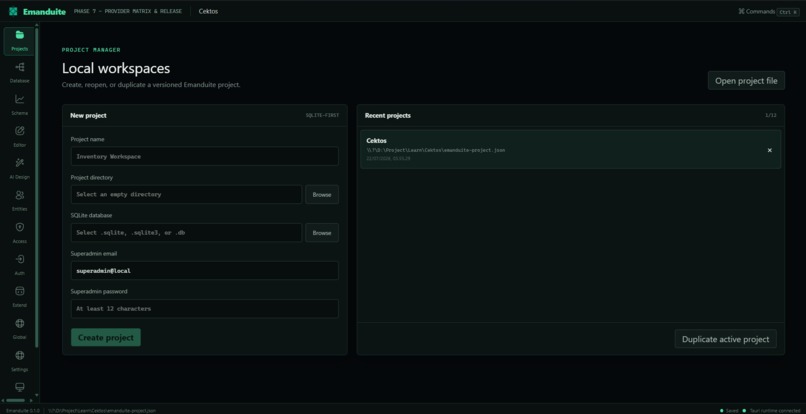This screenshot has height=414, width=806.
Task: Click Tauri runtime connected status
Action: [x=772, y=410]
